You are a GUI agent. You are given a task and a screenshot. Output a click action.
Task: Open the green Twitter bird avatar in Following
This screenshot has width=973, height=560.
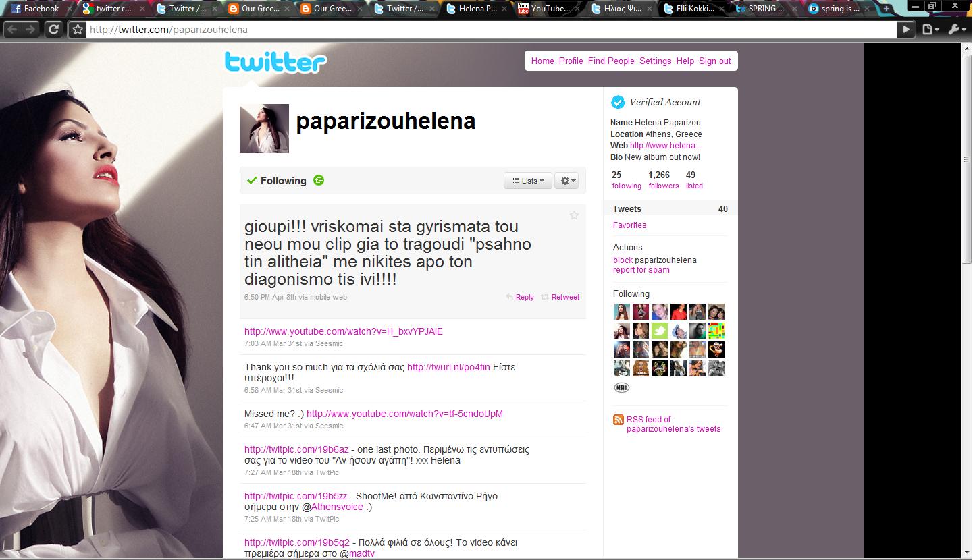click(660, 331)
